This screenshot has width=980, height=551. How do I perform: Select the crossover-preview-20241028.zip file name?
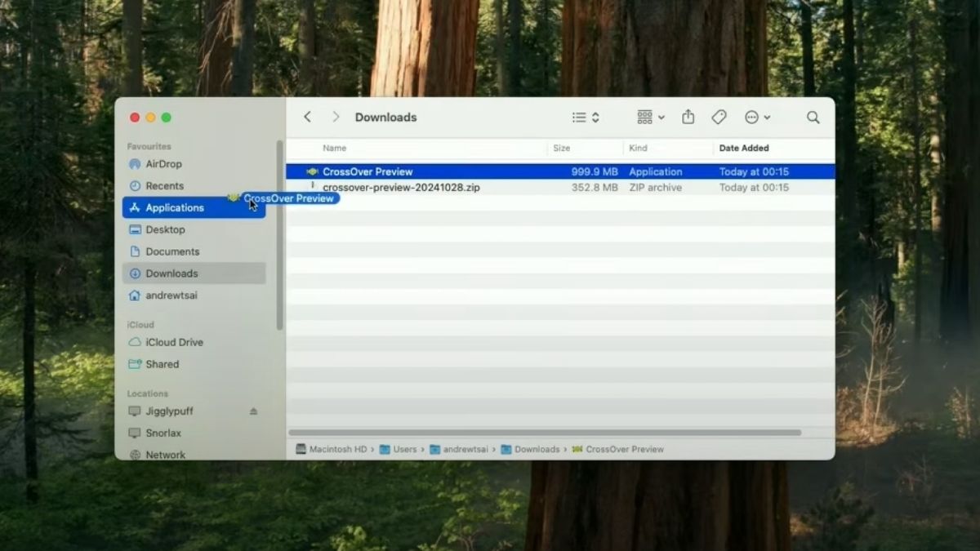(x=401, y=188)
